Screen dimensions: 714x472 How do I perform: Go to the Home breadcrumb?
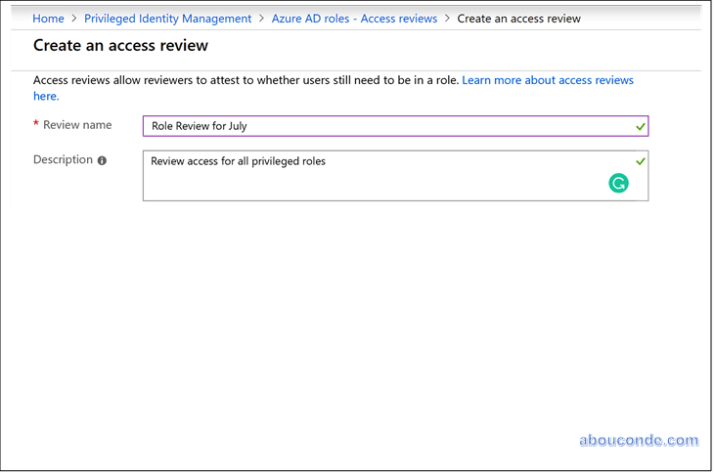[x=48, y=19]
